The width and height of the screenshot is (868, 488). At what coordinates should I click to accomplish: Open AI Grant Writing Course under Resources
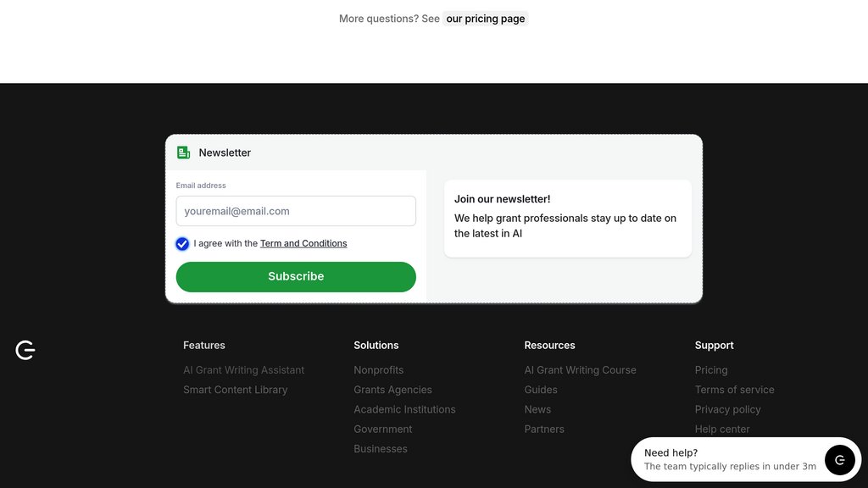(x=580, y=369)
